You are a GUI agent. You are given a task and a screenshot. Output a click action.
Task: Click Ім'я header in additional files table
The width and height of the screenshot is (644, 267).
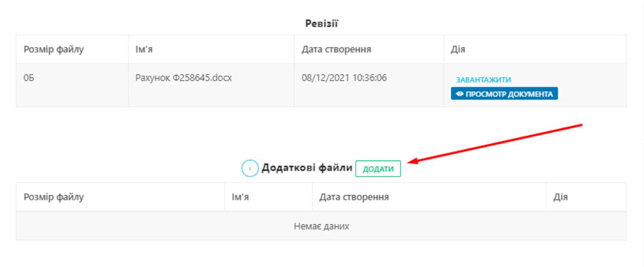click(x=240, y=197)
